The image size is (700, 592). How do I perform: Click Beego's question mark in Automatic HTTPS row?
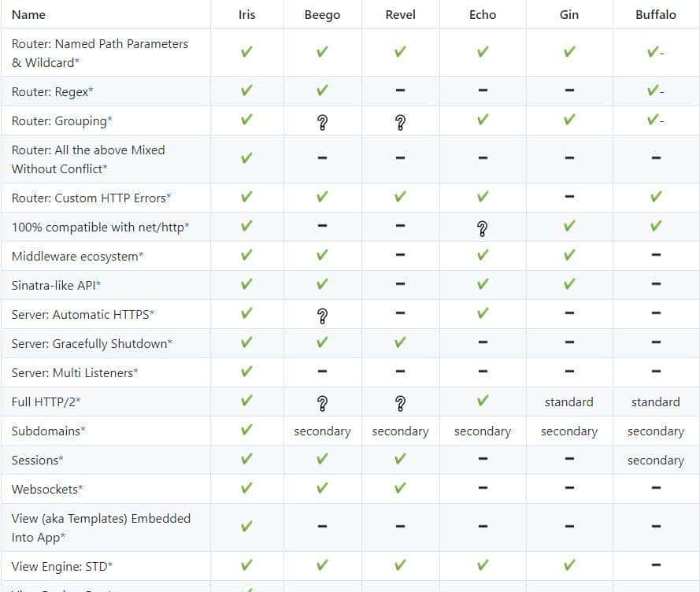pos(322,316)
